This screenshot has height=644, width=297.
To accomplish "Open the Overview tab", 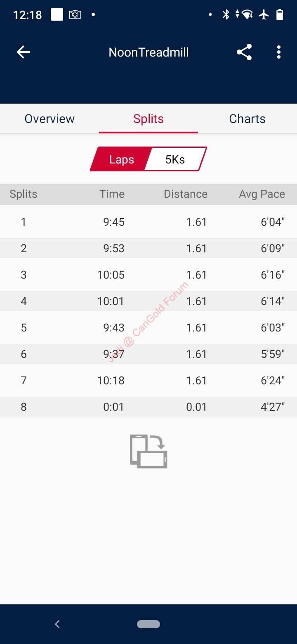I will [49, 119].
